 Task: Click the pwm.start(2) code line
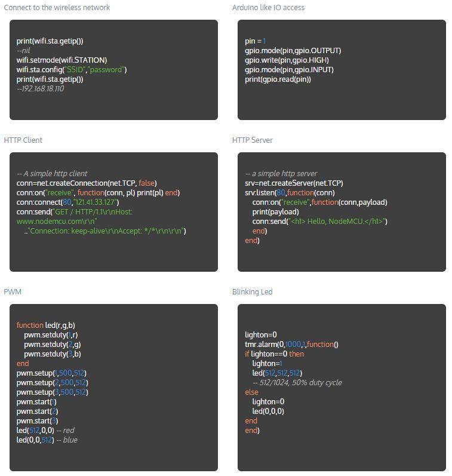(37, 411)
